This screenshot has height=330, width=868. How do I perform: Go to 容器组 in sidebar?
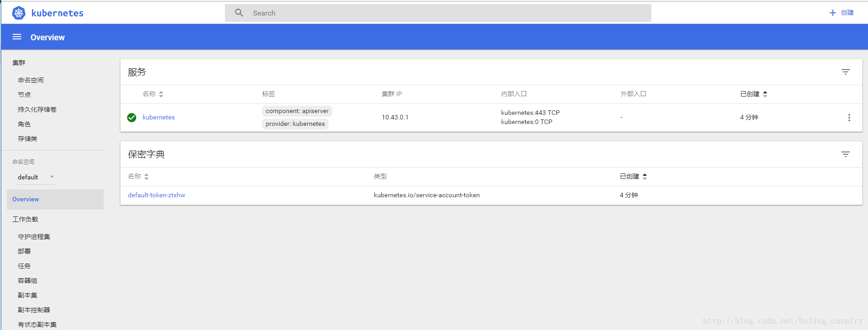tap(27, 281)
